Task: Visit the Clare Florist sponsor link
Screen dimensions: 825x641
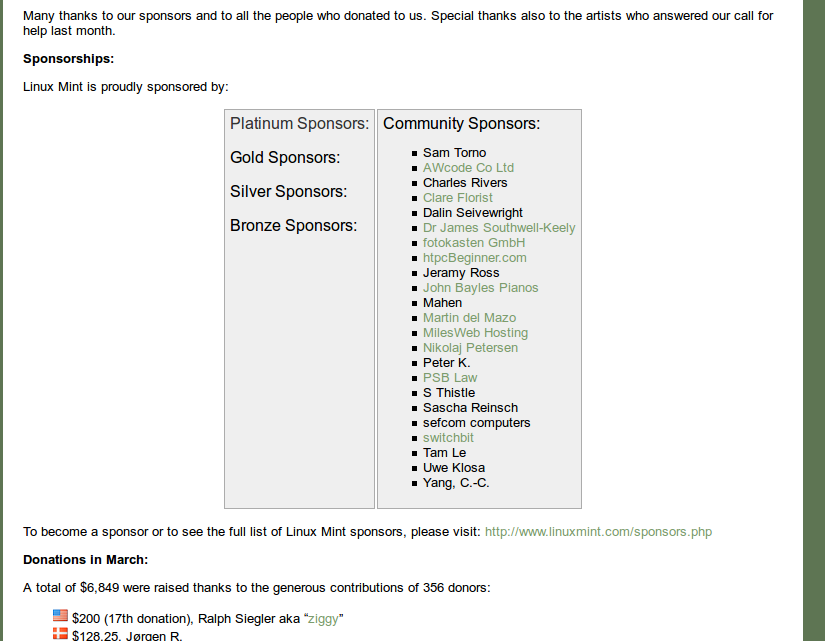Action: tap(458, 198)
